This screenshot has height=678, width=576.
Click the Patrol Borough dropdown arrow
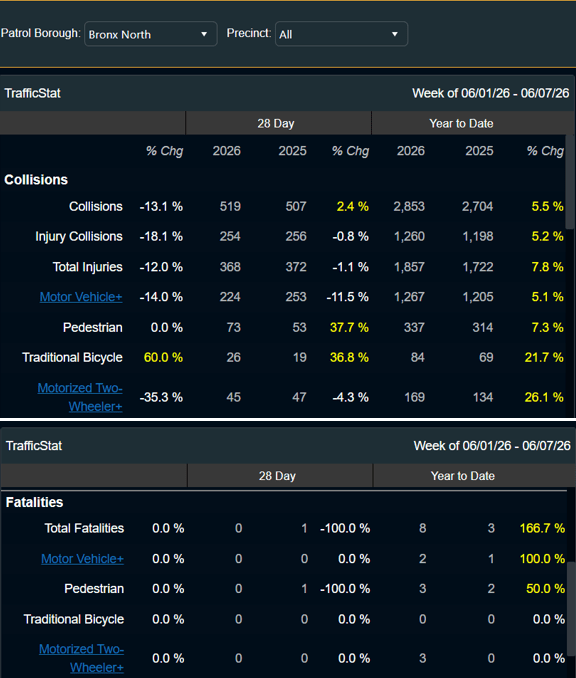[x=204, y=34]
